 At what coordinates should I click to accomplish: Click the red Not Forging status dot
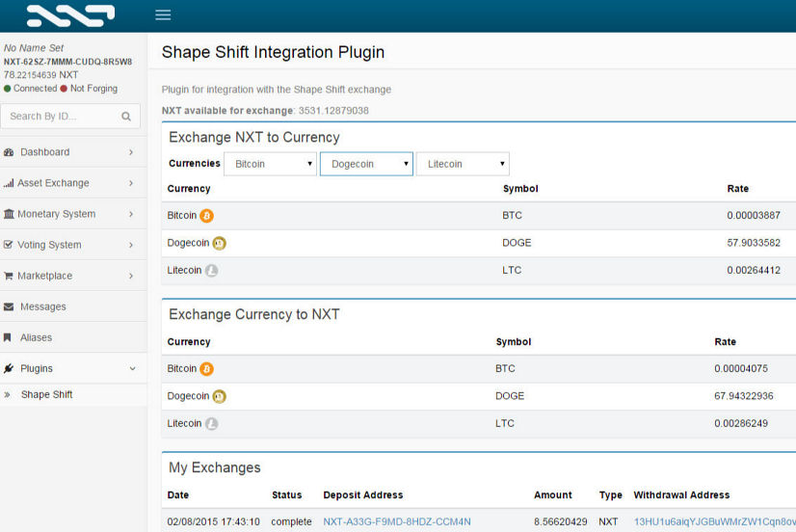tap(64, 89)
